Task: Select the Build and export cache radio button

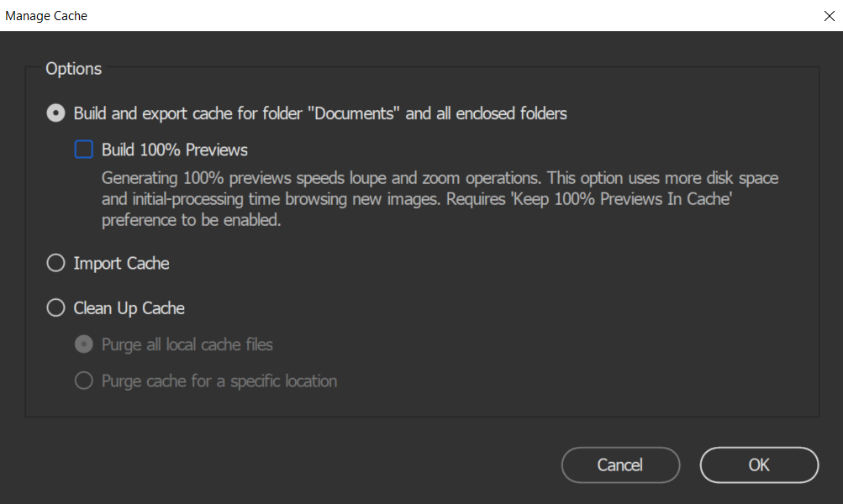Action: pyautogui.click(x=55, y=113)
